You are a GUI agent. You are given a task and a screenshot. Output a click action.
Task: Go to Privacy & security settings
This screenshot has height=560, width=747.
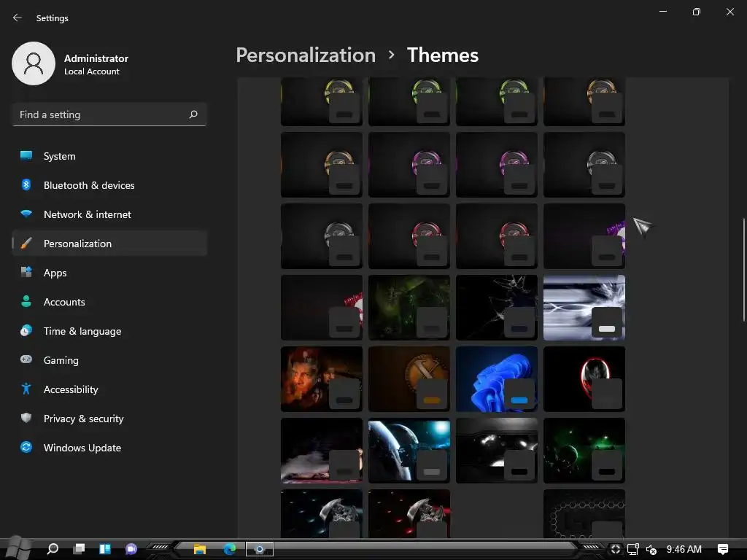click(109, 419)
